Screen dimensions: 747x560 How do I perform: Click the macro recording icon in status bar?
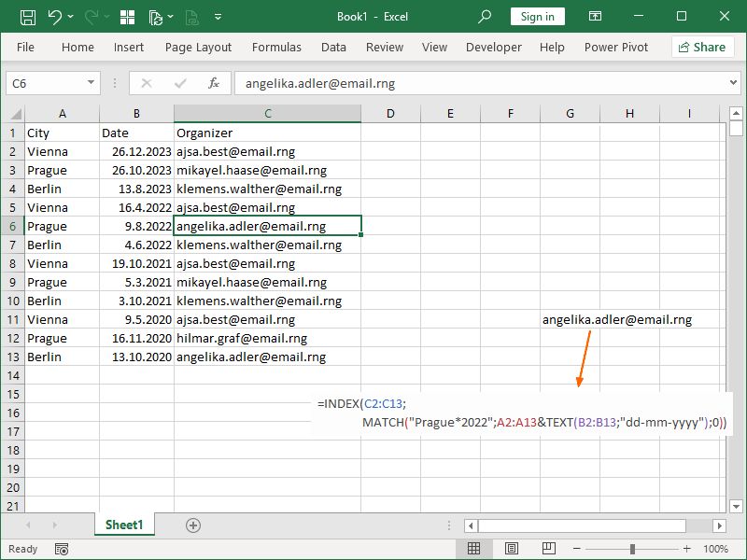[x=62, y=549]
